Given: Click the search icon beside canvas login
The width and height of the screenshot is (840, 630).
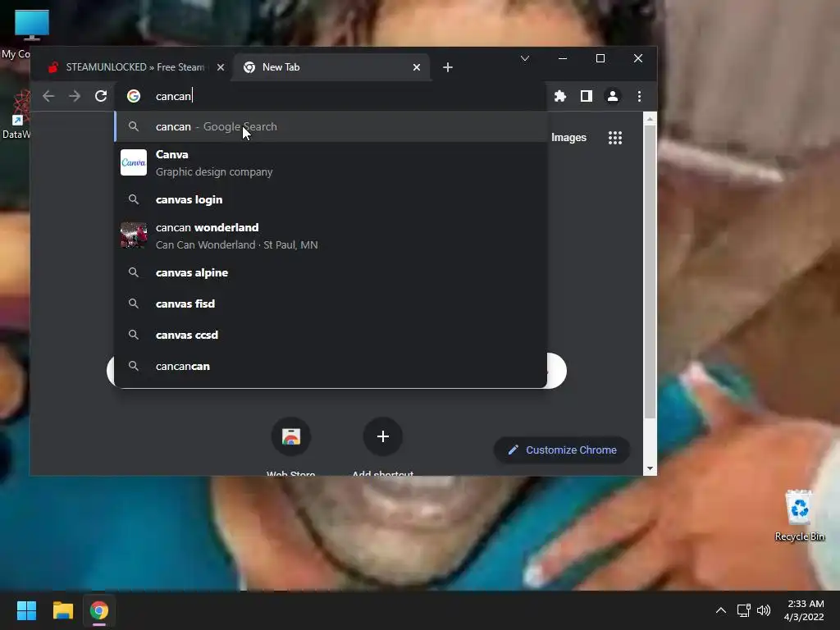Looking at the screenshot, I should click(x=134, y=200).
